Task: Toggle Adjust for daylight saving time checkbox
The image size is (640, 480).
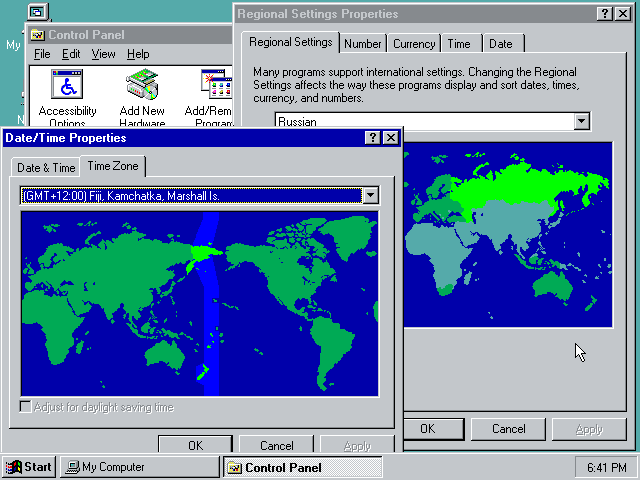Action: click(25, 407)
